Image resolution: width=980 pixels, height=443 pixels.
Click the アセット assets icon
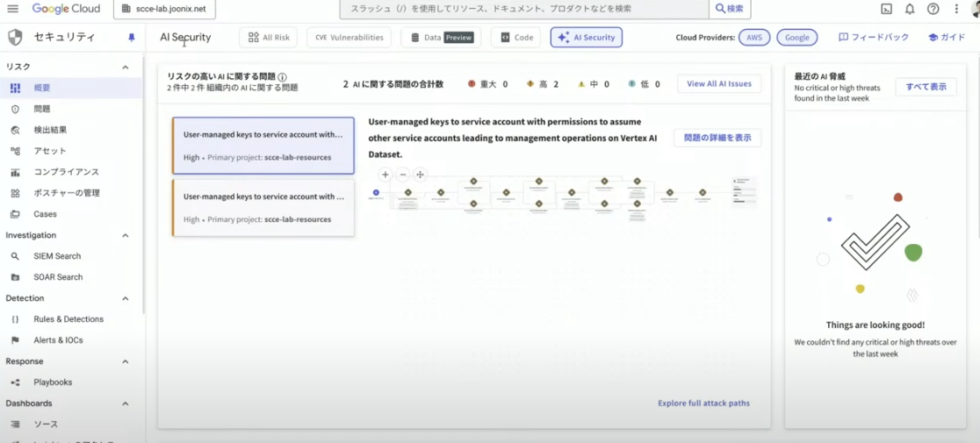15,151
